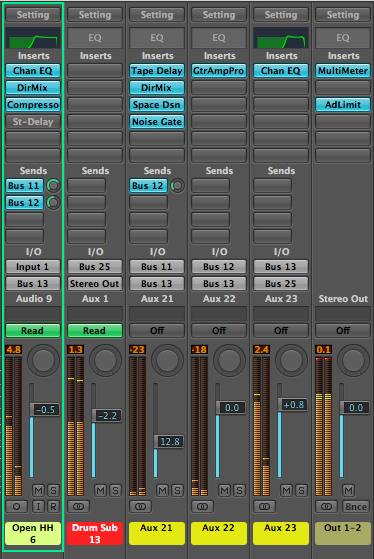Open Aux 1 output selector Stereo Out
The height and width of the screenshot is (559, 374).
pyautogui.click(x=95, y=284)
